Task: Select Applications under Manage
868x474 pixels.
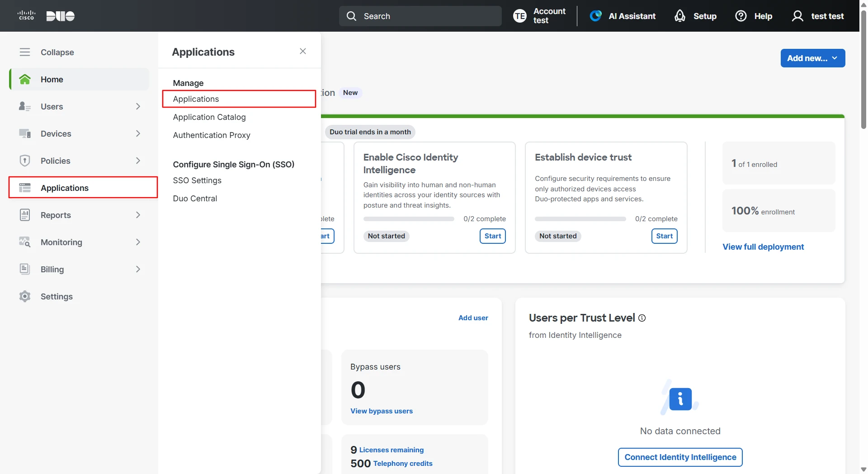Action: 239,99
